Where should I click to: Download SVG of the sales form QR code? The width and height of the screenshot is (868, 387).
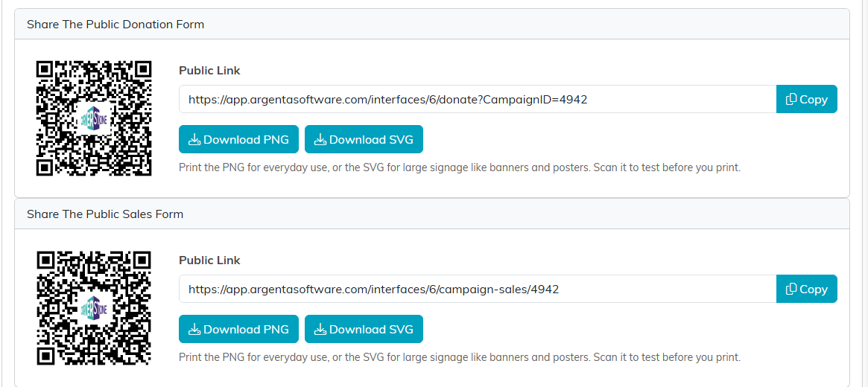pyautogui.click(x=364, y=329)
